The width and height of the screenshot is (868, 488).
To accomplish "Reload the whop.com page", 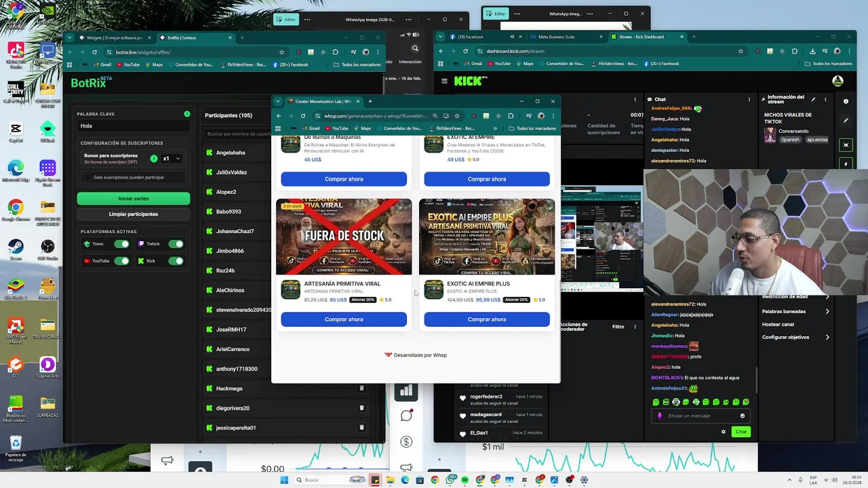I will tap(303, 116).
